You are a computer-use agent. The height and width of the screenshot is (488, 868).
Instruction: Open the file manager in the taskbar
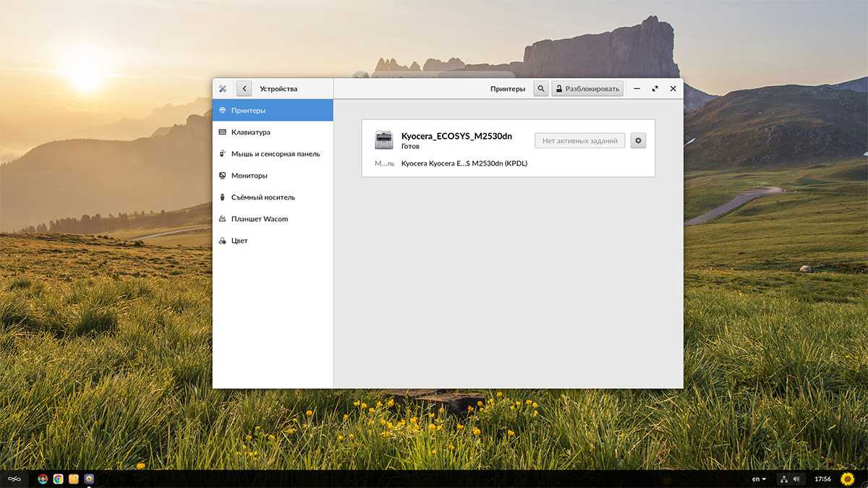(x=73, y=479)
